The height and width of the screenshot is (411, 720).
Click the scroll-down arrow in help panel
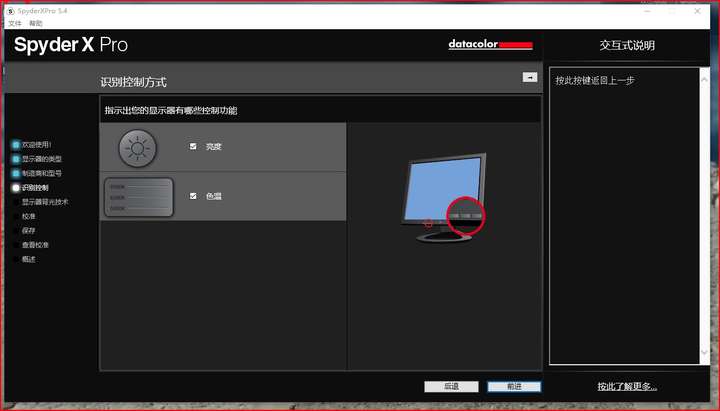pyautogui.click(x=705, y=352)
